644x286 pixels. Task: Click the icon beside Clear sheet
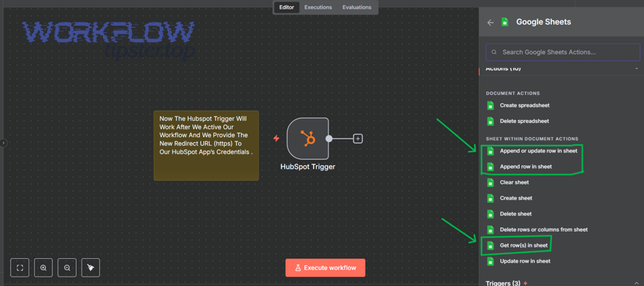point(490,182)
